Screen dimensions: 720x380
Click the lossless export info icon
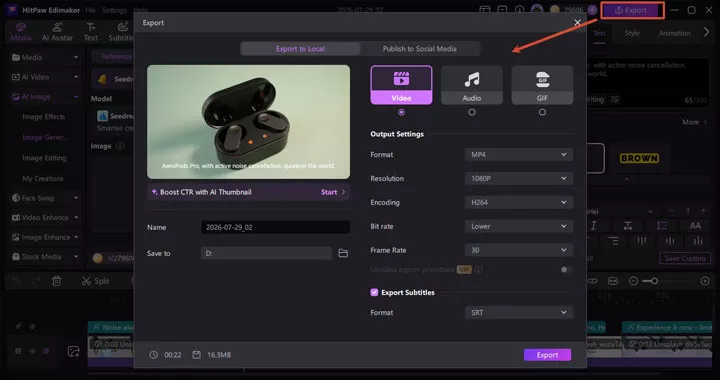pos(478,270)
